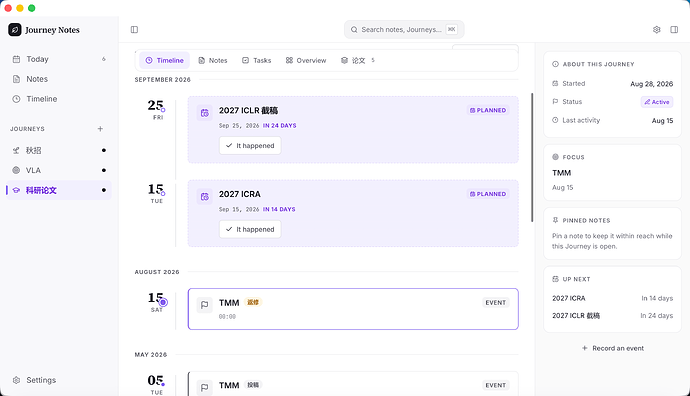This screenshot has height=396, width=690.
Task: Click Record an event button
Action: point(613,348)
